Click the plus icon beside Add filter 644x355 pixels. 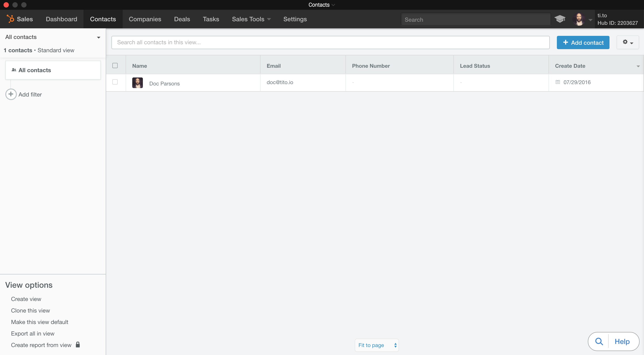[x=11, y=94]
